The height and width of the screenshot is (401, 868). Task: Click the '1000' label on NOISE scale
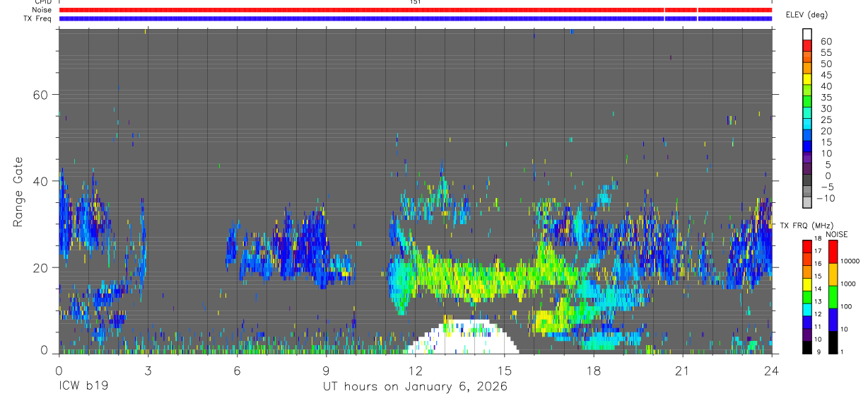pyautogui.click(x=848, y=284)
